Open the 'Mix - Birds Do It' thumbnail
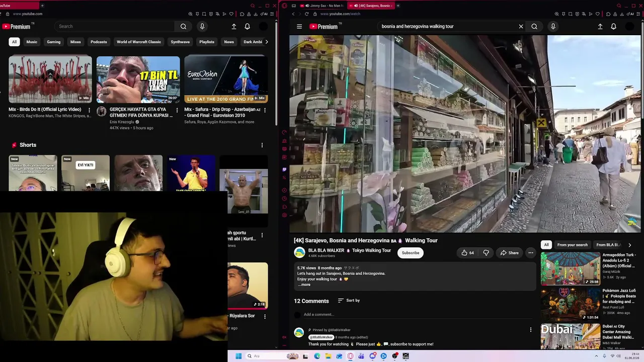The image size is (644, 362). [x=50, y=79]
